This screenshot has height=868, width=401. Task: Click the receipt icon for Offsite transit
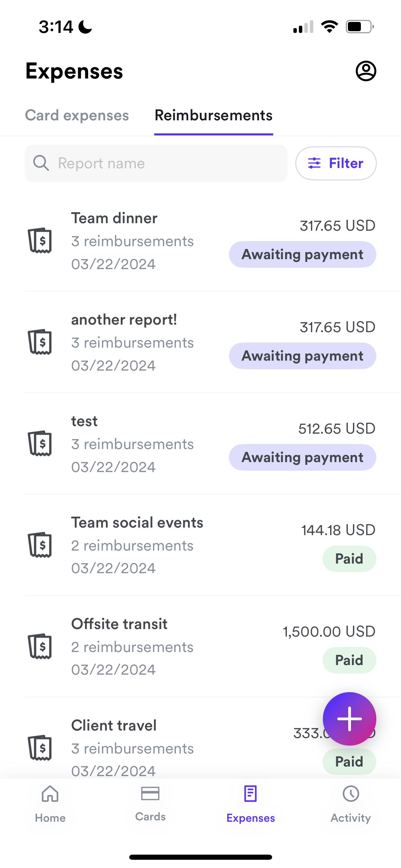[x=40, y=646]
